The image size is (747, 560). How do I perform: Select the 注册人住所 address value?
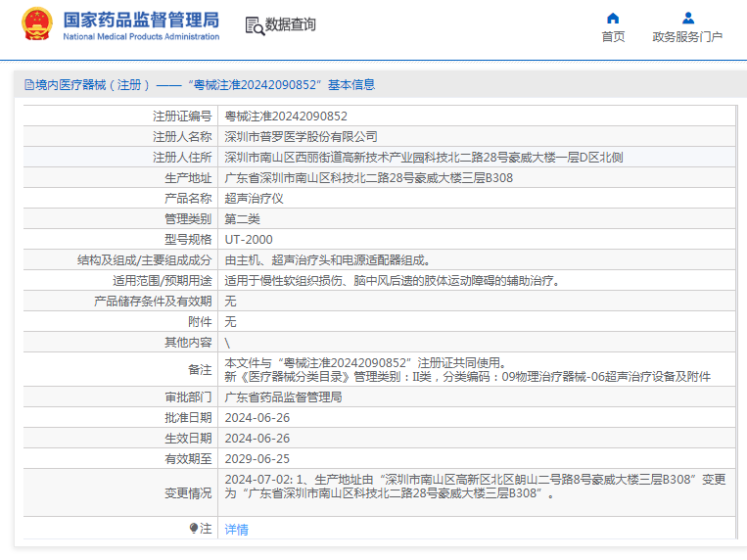pos(424,158)
